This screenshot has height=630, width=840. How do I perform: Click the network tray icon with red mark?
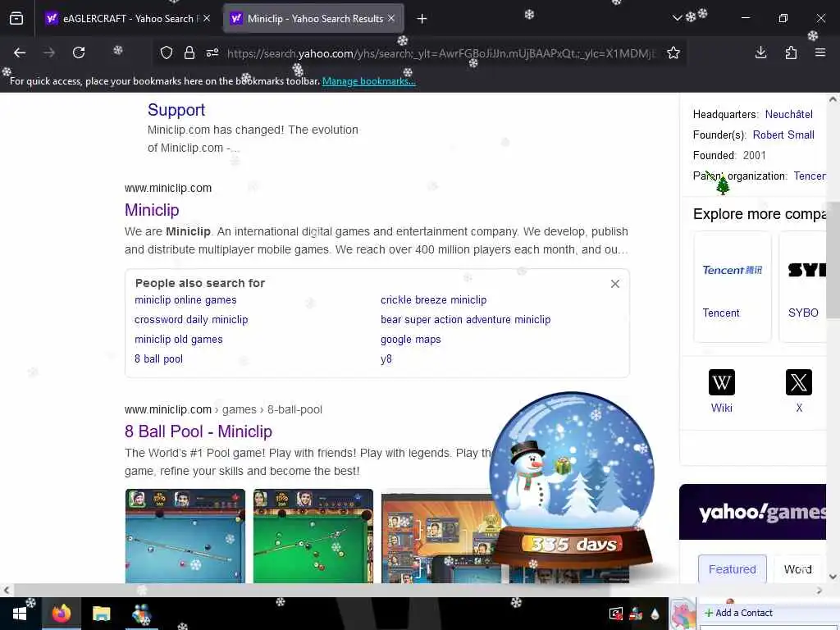[x=636, y=614]
